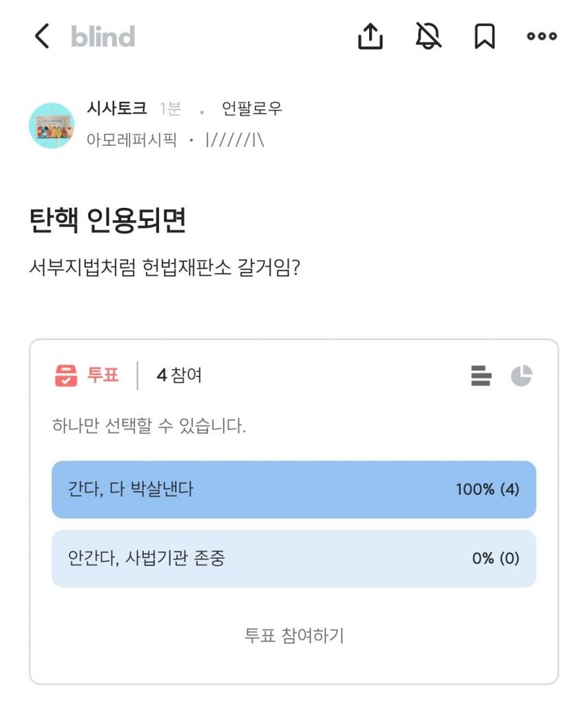Tap the 100% (4) result bar

click(487, 489)
